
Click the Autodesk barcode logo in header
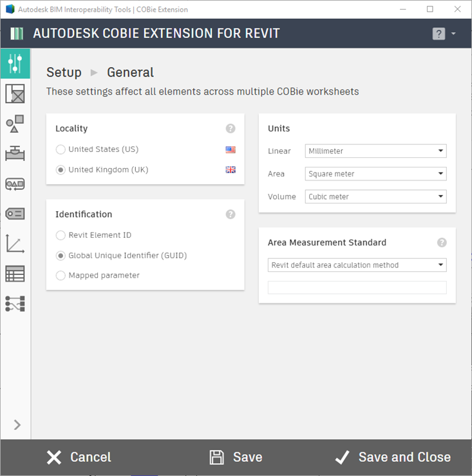[x=17, y=33]
